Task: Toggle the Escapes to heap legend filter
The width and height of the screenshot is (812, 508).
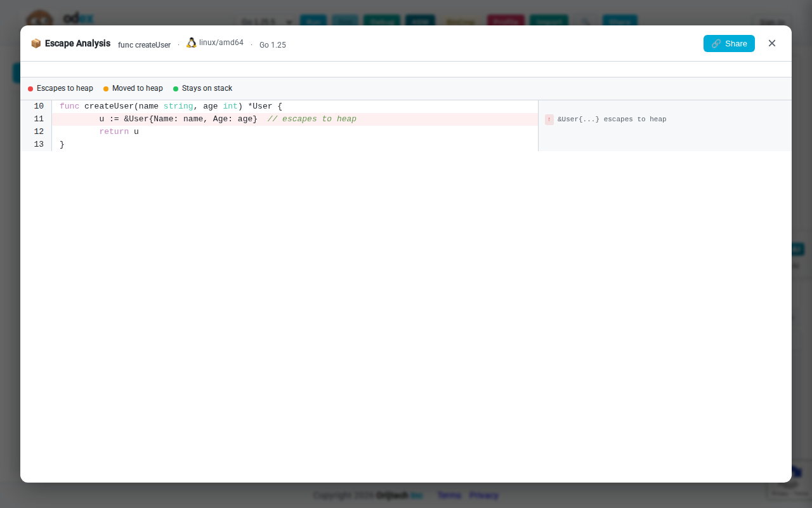Action: click(60, 88)
